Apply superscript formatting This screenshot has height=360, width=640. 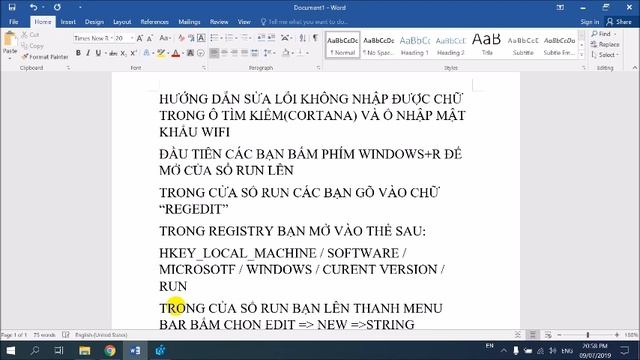pyautogui.click(x=133, y=53)
